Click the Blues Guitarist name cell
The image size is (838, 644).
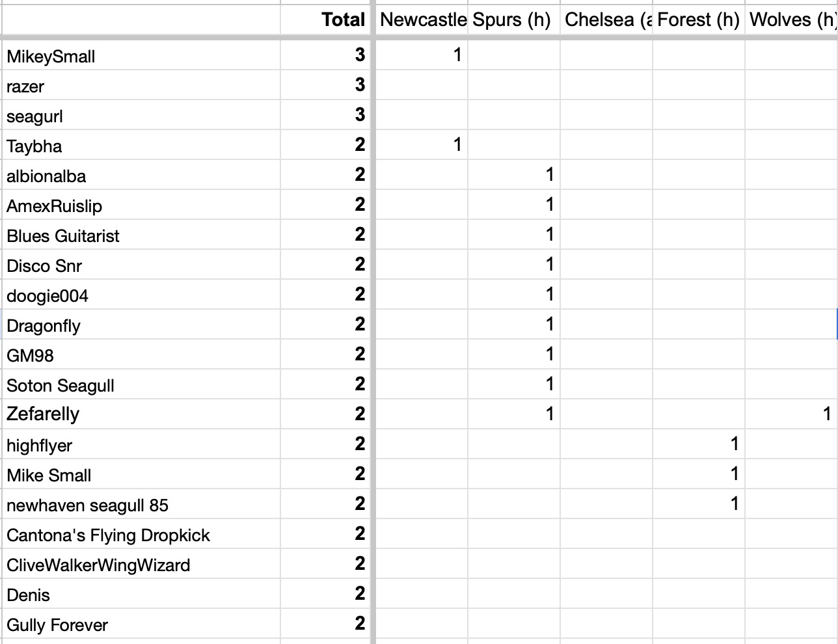pos(141,235)
